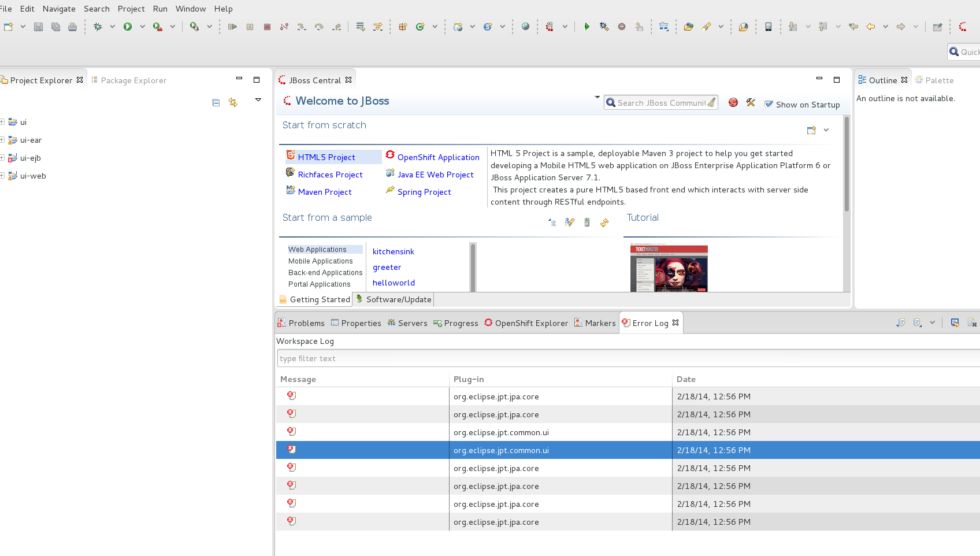Click the Step Over icon
Image resolution: width=980 pixels, height=556 pixels.
click(319, 27)
